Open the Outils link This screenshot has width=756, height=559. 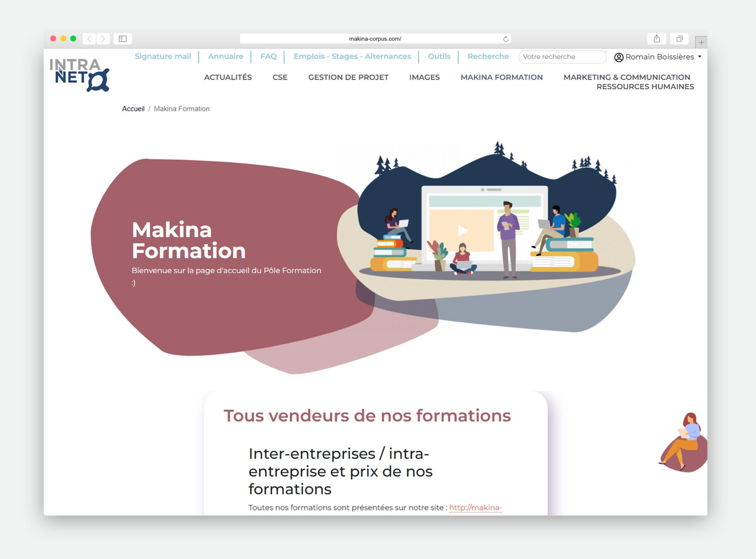pos(439,56)
